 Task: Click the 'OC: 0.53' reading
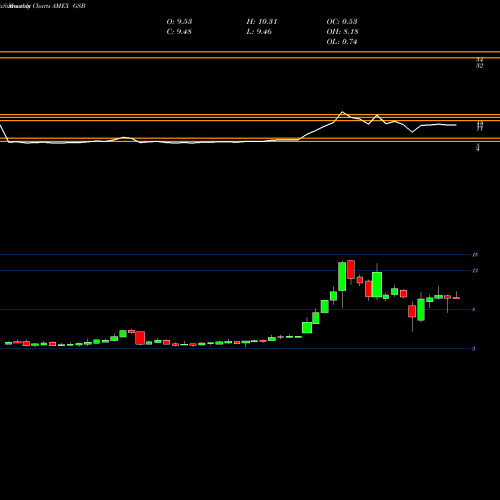pyautogui.click(x=342, y=22)
